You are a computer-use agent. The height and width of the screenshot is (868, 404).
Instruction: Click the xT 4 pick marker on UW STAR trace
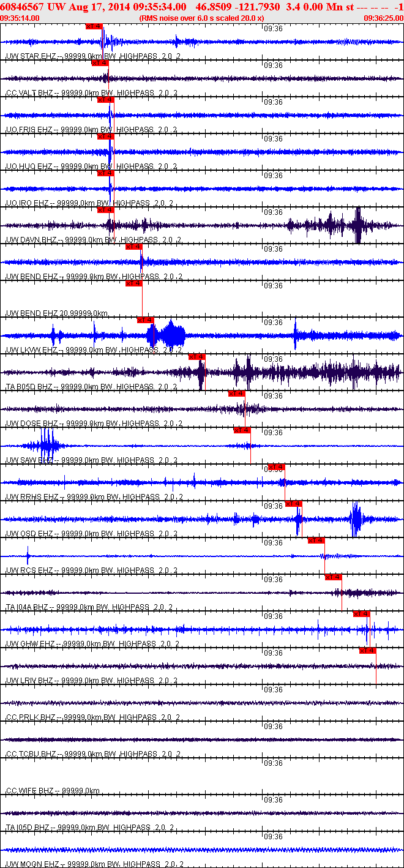(94, 27)
